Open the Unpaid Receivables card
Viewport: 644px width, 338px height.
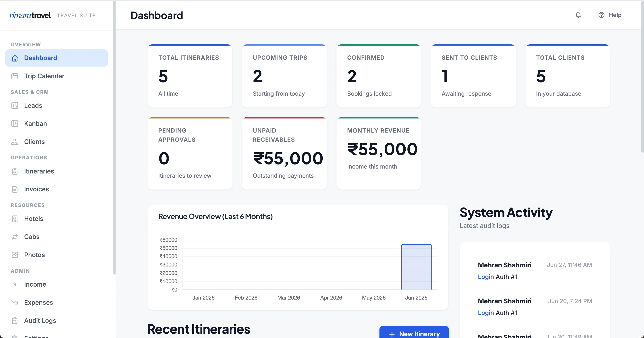pyautogui.click(x=284, y=154)
